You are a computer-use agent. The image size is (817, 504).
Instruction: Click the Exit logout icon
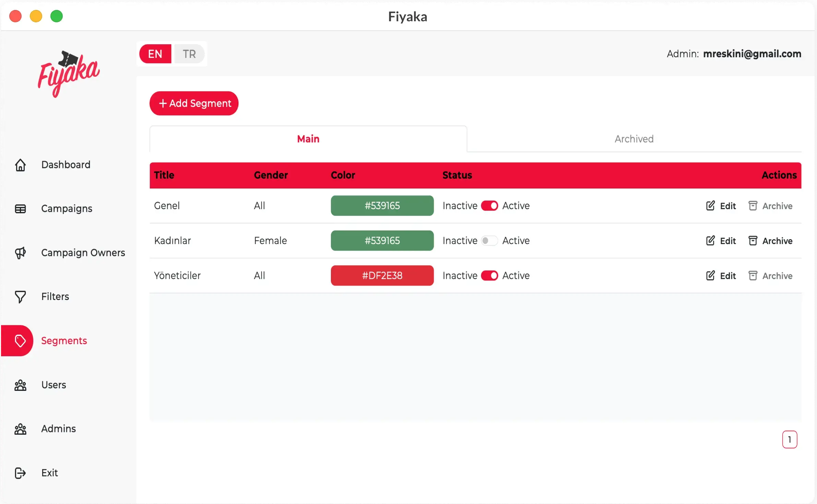[x=20, y=473]
